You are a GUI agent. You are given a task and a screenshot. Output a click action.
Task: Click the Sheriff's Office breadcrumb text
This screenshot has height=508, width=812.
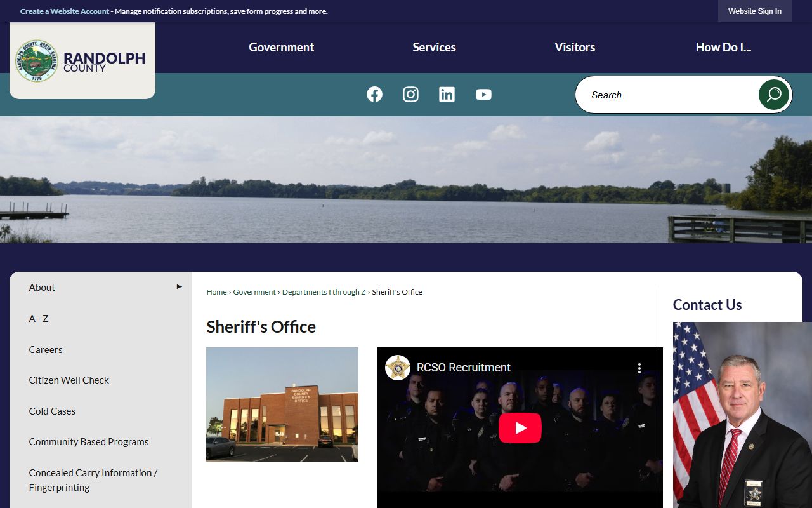click(x=397, y=292)
